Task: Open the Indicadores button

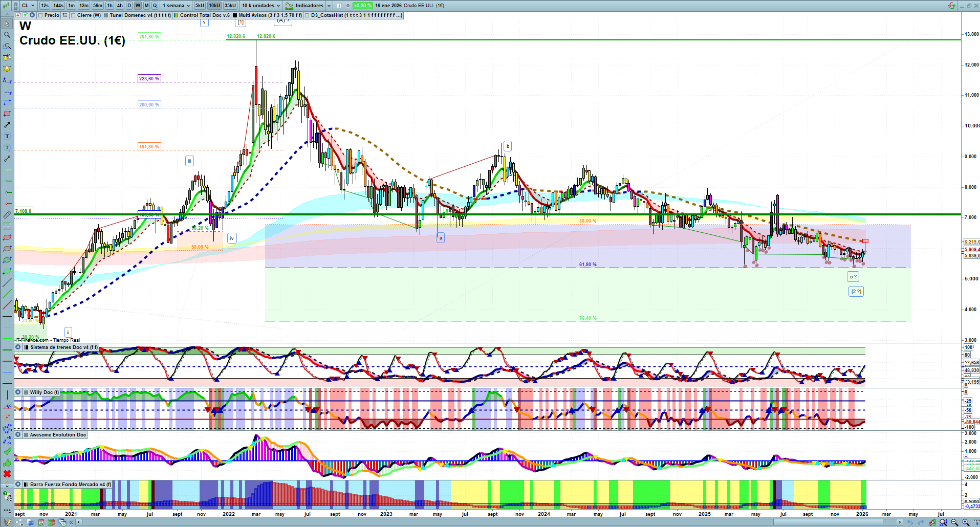Action: (x=304, y=6)
